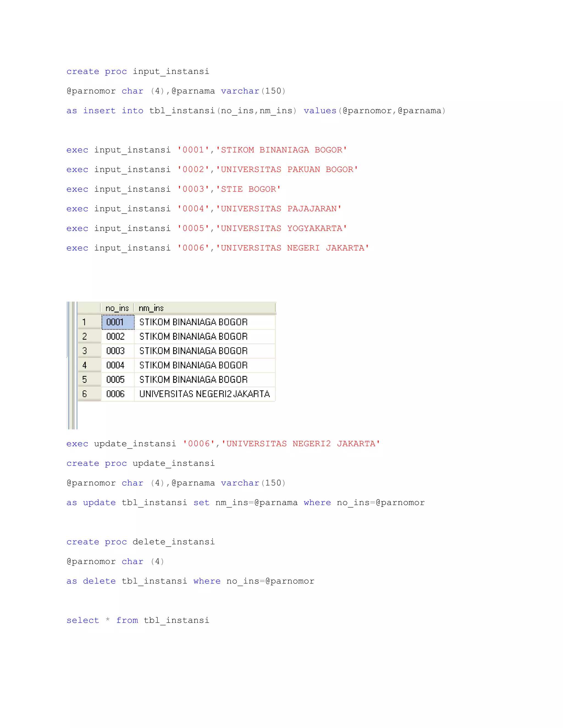Select row header 1 in the results grid

tap(89, 322)
